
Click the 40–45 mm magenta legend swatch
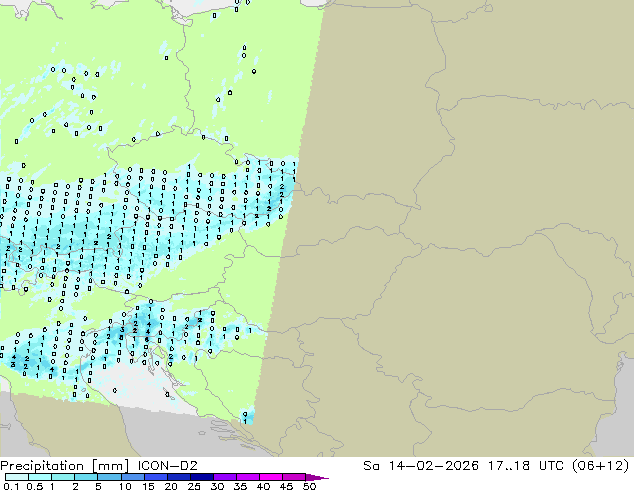[x=271, y=477]
